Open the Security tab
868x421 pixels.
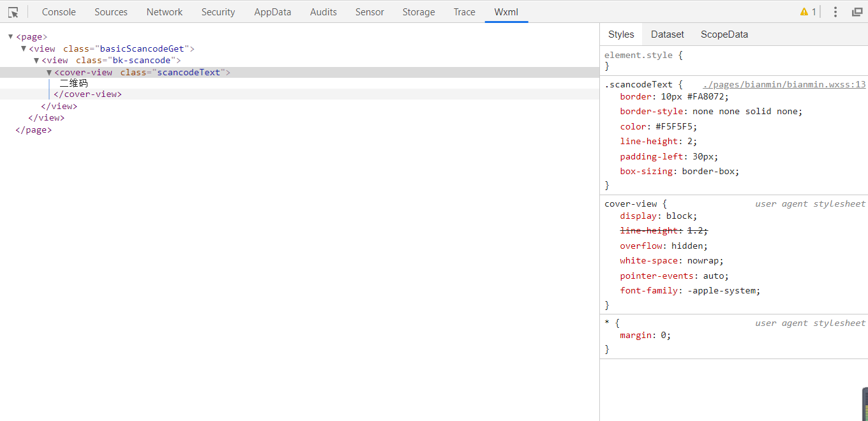pyautogui.click(x=218, y=12)
